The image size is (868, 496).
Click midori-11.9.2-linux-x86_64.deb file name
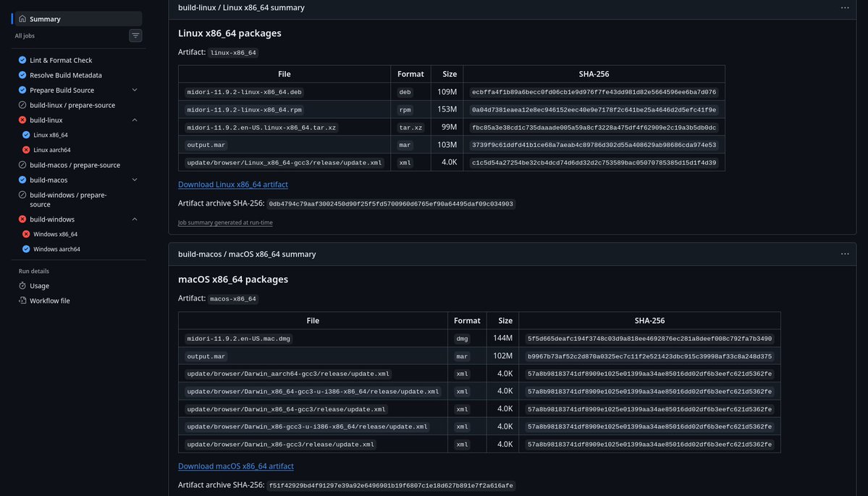(244, 92)
